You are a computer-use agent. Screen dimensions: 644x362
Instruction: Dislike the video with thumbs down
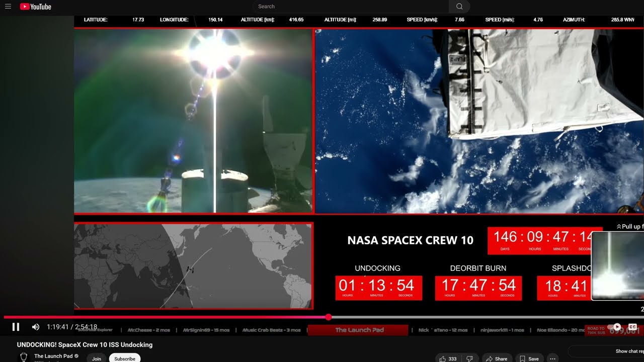[469, 358]
